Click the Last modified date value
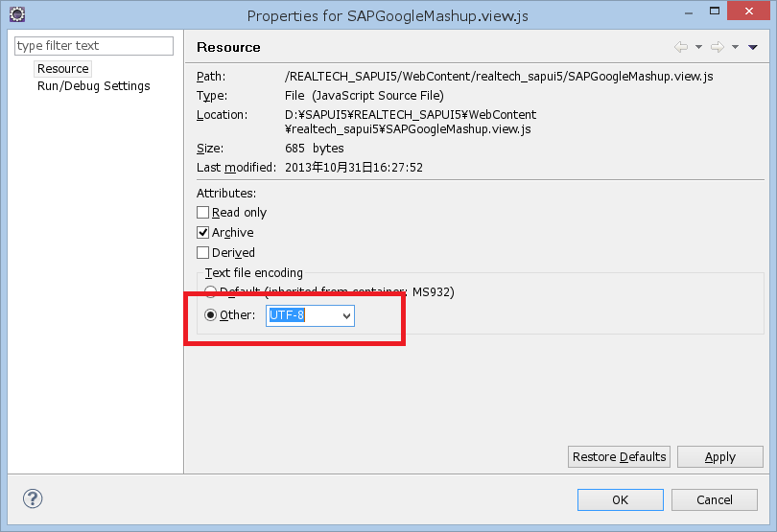Screen dimensions: 777x532 (354, 168)
